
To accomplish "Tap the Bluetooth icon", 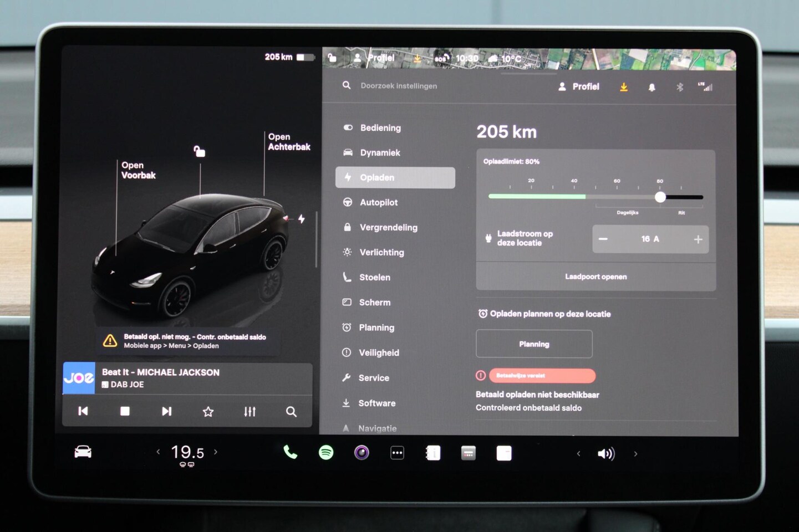I will 679,87.
